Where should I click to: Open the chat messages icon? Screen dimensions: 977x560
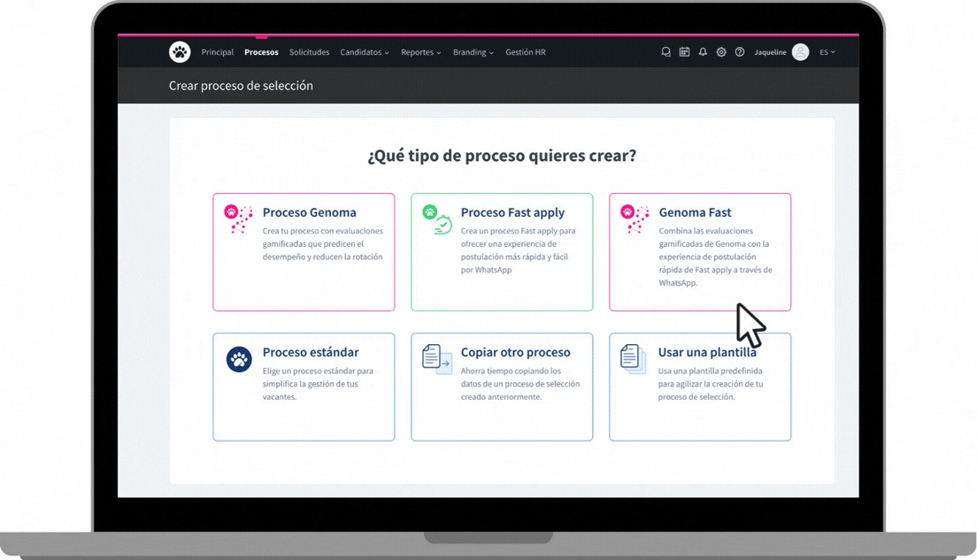point(665,52)
